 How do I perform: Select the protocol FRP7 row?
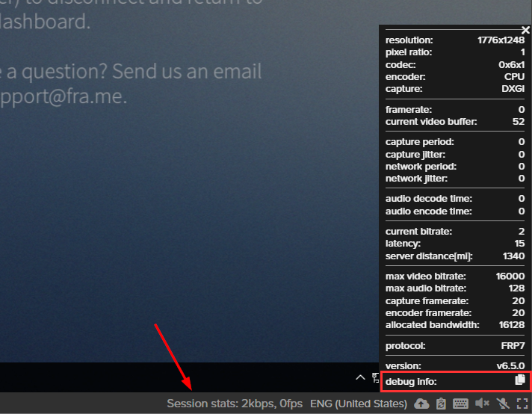(x=454, y=346)
